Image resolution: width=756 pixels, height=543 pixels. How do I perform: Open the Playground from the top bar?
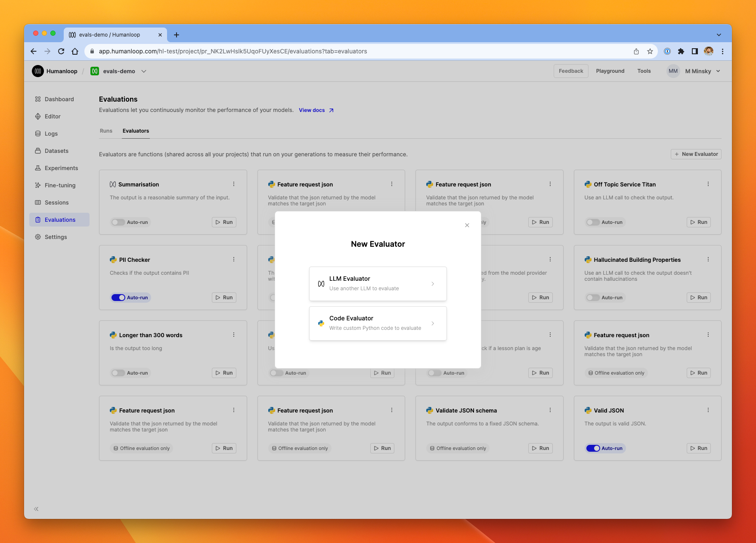coord(610,71)
